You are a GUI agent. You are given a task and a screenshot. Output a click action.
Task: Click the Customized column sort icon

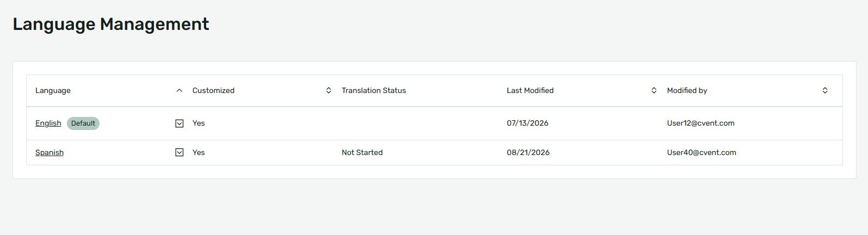pyautogui.click(x=328, y=91)
